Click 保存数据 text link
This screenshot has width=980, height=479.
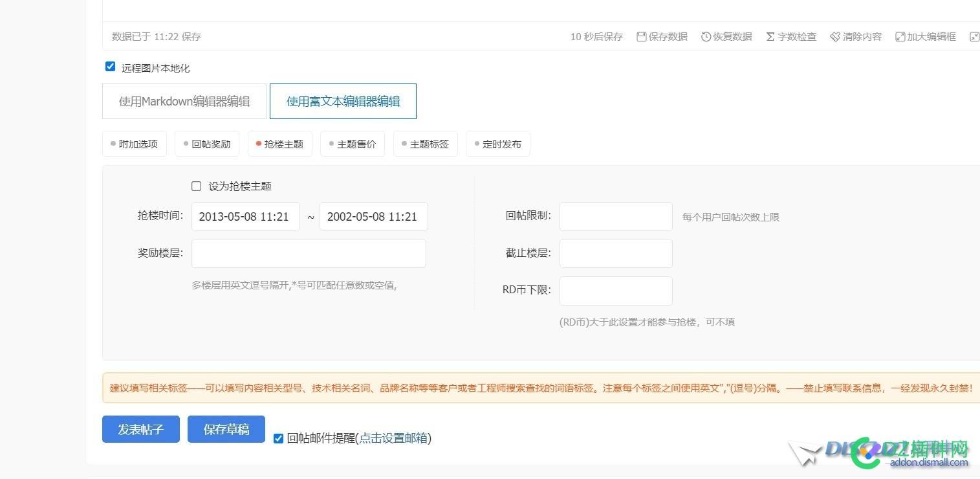[668, 37]
